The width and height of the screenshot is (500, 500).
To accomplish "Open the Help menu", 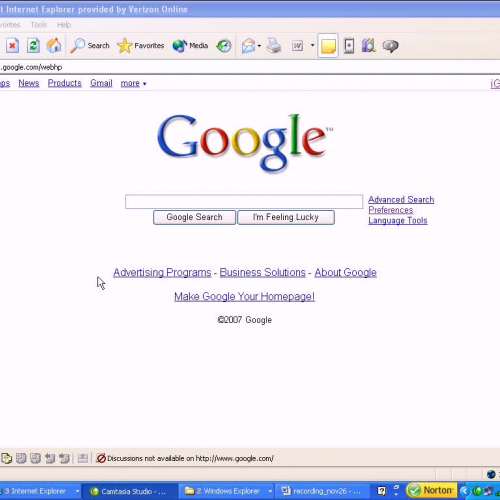I will (64, 25).
